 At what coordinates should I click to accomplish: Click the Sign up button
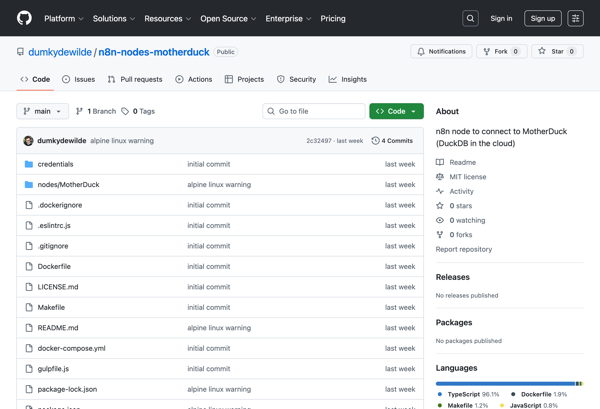[x=543, y=18]
